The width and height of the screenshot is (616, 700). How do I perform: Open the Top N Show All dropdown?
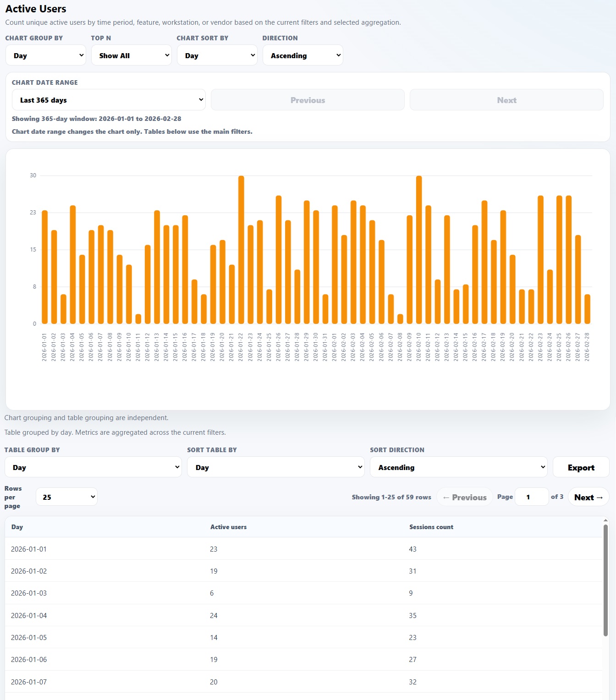(x=131, y=55)
